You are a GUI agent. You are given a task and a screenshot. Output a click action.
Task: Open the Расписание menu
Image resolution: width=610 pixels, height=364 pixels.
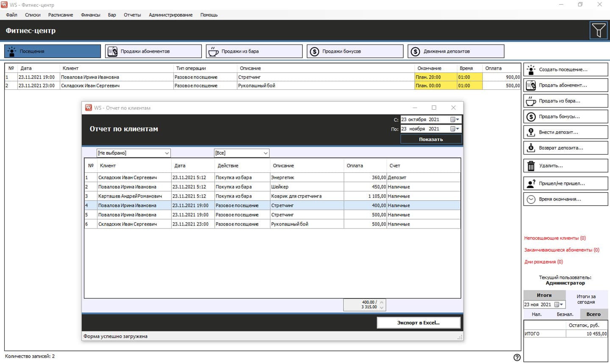pyautogui.click(x=61, y=15)
